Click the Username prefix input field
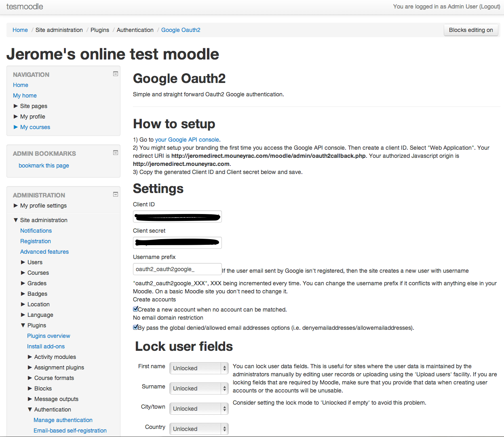 pyautogui.click(x=177, y=269)
